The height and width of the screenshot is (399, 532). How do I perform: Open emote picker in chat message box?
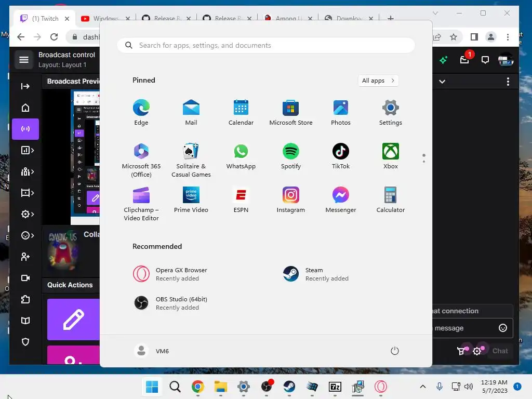pyautogui.click(x=503, y=328)
